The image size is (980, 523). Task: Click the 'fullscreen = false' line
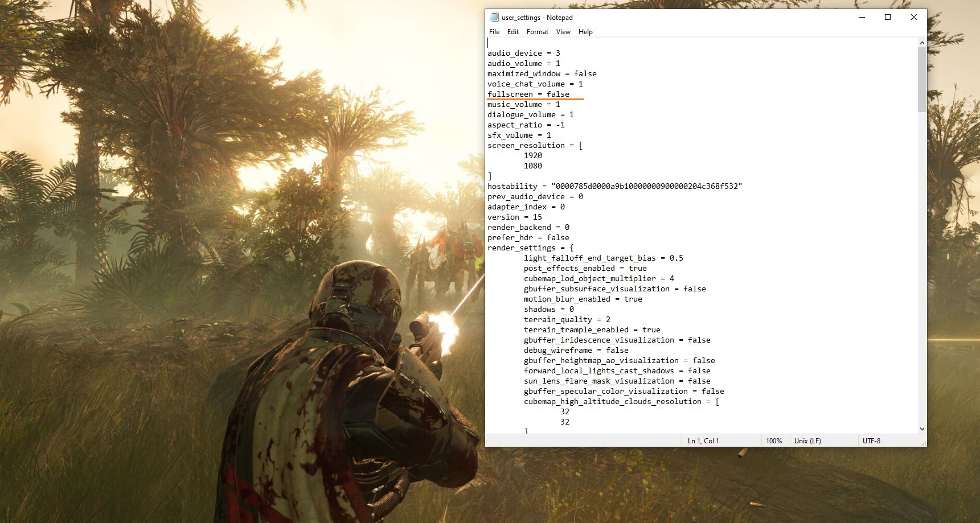click(x=528, y=94)
